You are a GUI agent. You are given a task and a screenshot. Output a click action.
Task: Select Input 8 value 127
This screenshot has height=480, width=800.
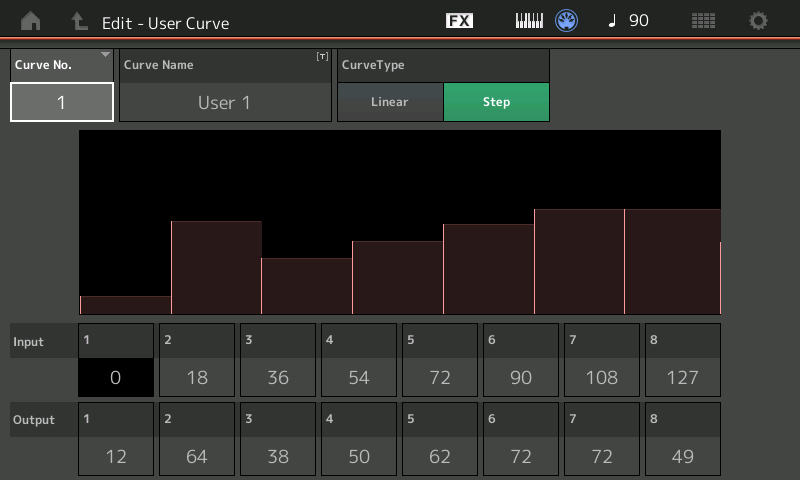click(x=683, y=377)
